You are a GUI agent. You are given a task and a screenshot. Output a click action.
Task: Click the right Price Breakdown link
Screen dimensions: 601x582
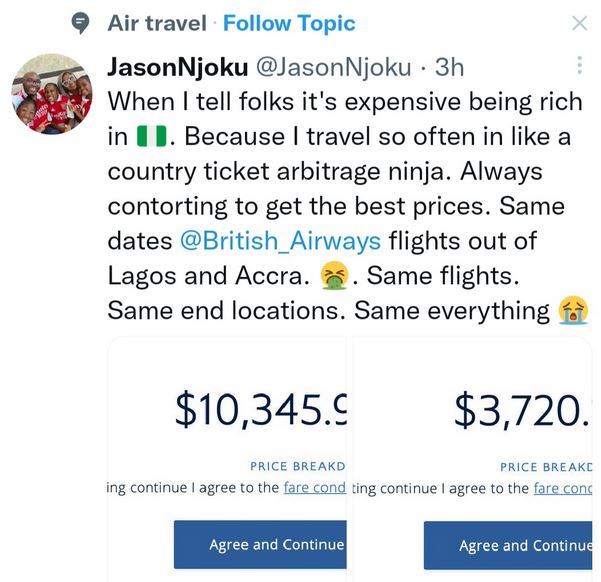tap(546, 466)
